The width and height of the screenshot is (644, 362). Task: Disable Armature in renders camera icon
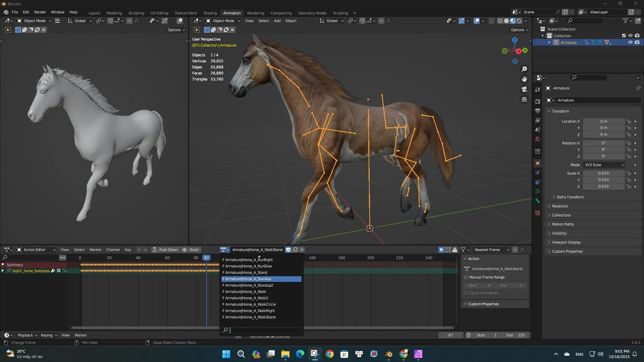click(x=637, y=43)
